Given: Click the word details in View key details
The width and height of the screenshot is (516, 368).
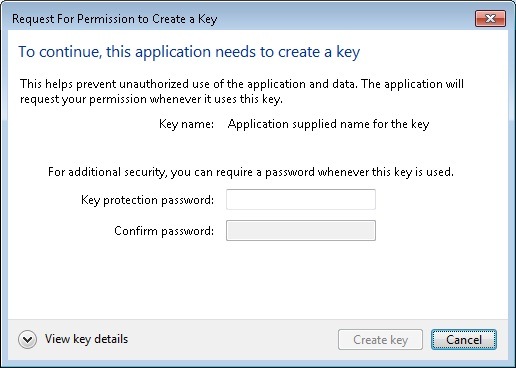Looking at the screenshot, I should [111, 339].
